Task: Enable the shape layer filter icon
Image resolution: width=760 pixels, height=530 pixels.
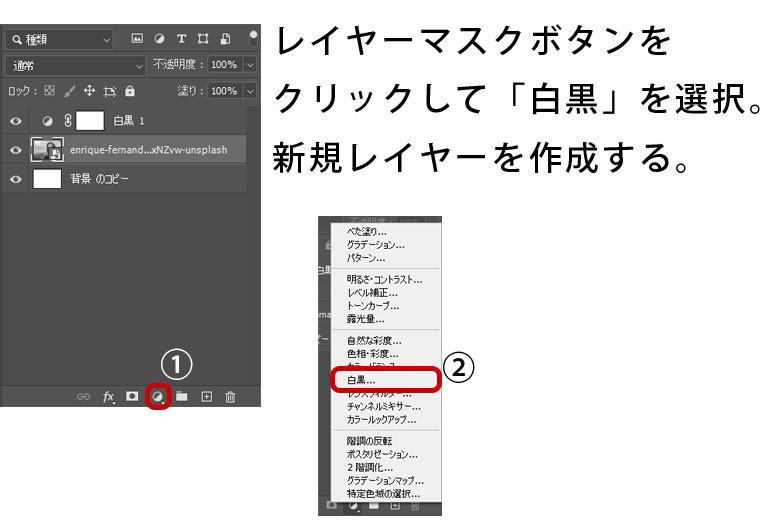Action: pos(203,39)
